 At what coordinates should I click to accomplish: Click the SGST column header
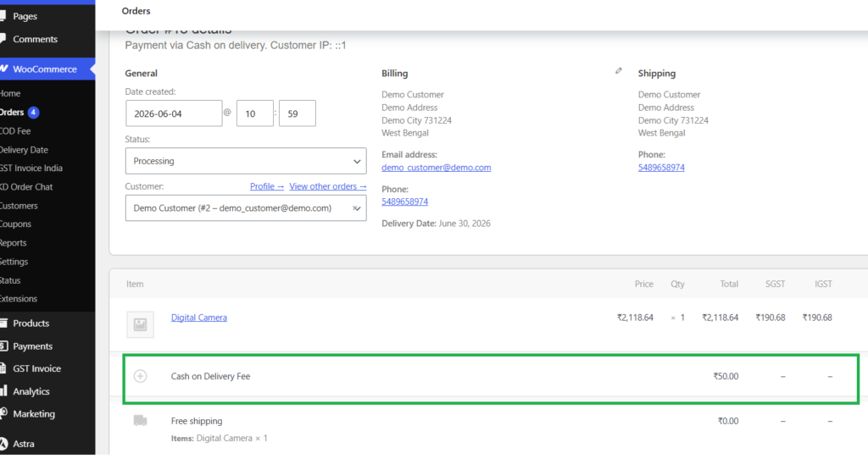point(775,284)
